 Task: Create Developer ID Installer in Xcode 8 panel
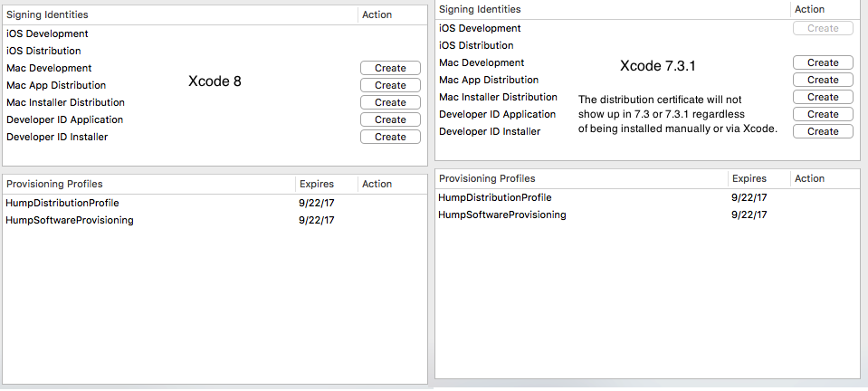(x=390, y=137)
